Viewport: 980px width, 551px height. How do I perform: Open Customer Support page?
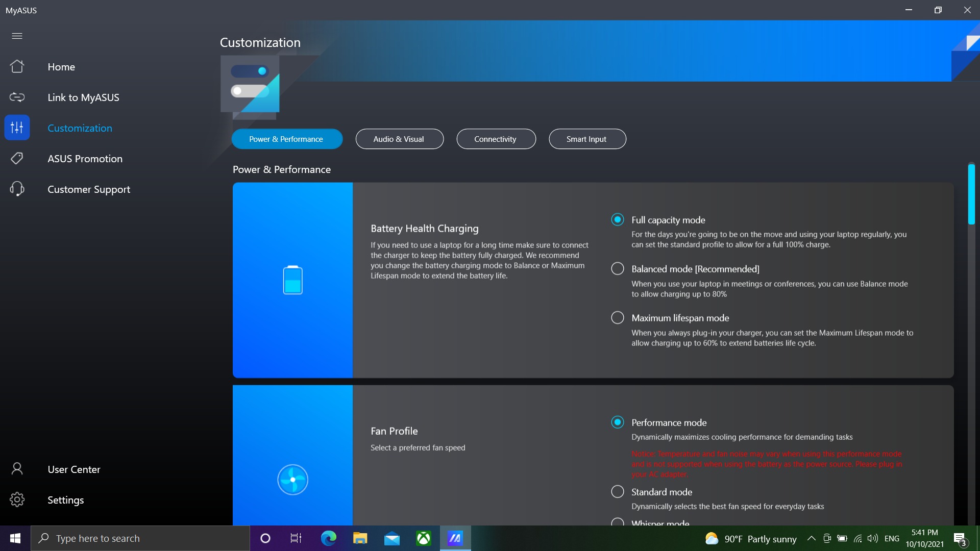(89, 189)
